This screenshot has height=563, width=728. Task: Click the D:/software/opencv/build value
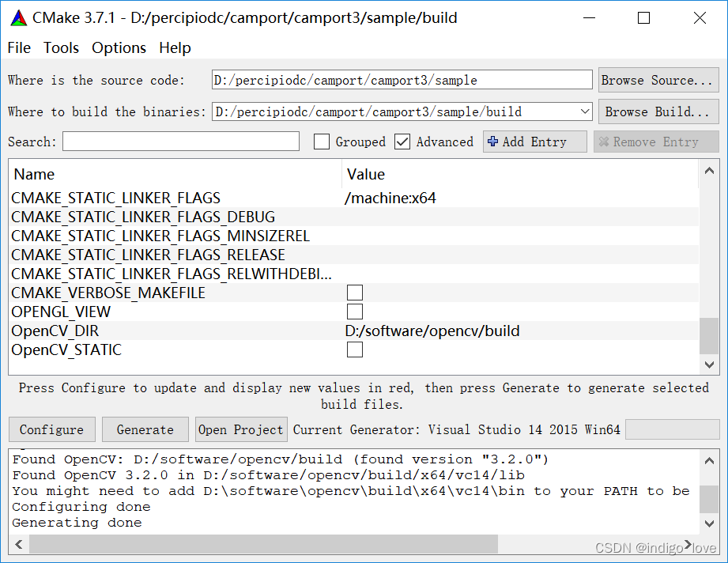[x=432, y=331]
